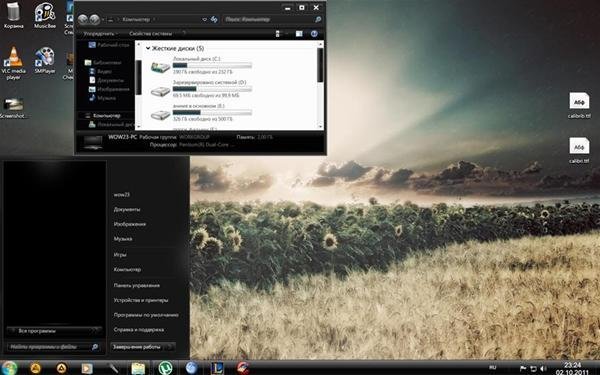Open the SMPlayer desktop shortcut
600x375 pixels.
[x=45, y=60]
